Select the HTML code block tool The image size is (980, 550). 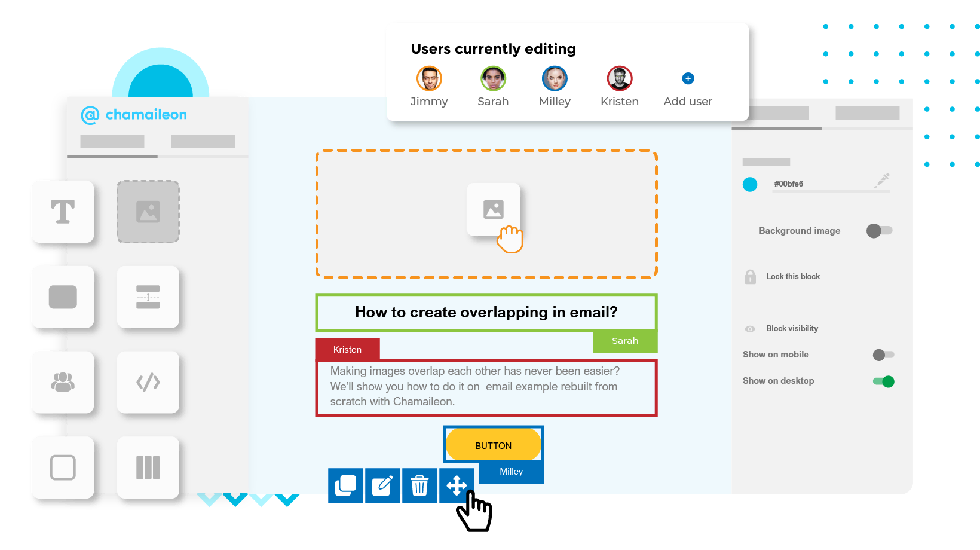(x=148, y=383)
